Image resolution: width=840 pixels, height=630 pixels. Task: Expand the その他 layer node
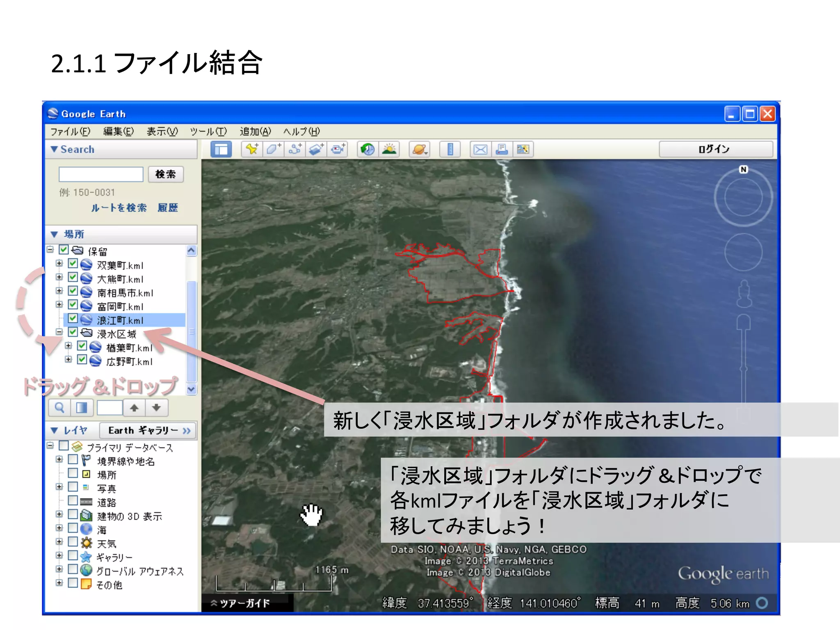pyautogui.click(x=59, y=582)
